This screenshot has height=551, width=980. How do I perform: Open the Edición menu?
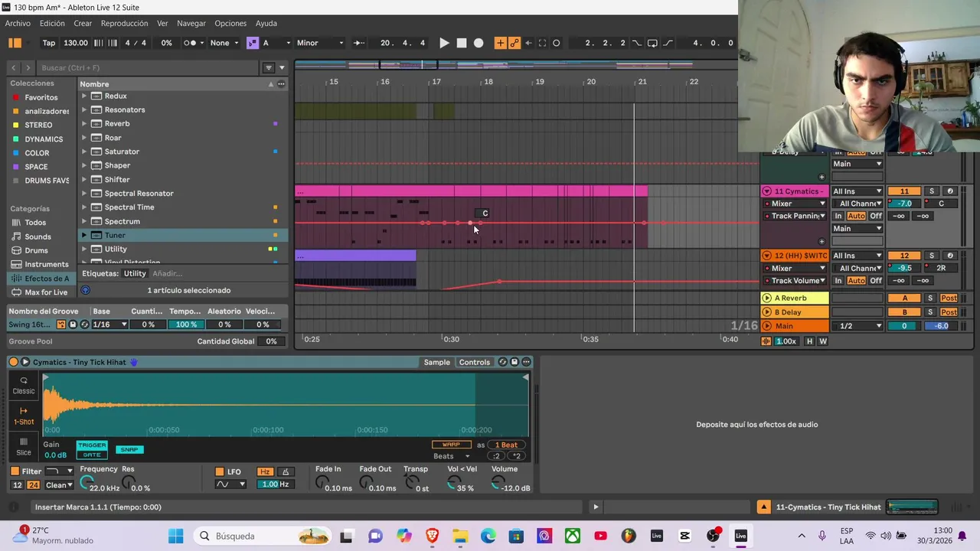(x=52, y=23)
